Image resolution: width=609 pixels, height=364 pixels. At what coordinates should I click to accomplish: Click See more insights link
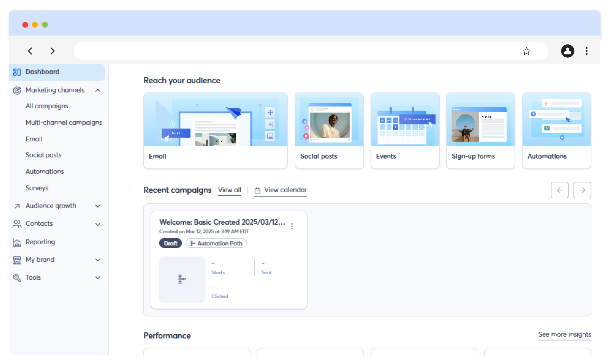click(564, 335)
